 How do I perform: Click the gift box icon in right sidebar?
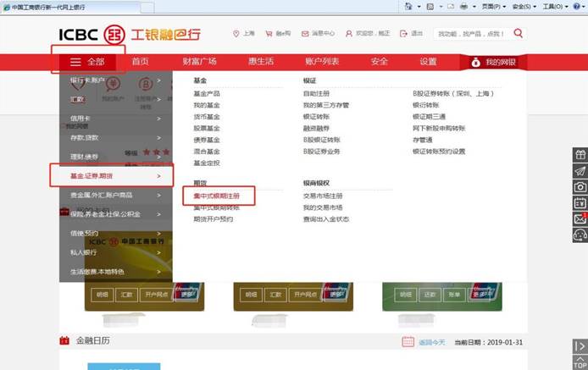click(x=580, y=155)
